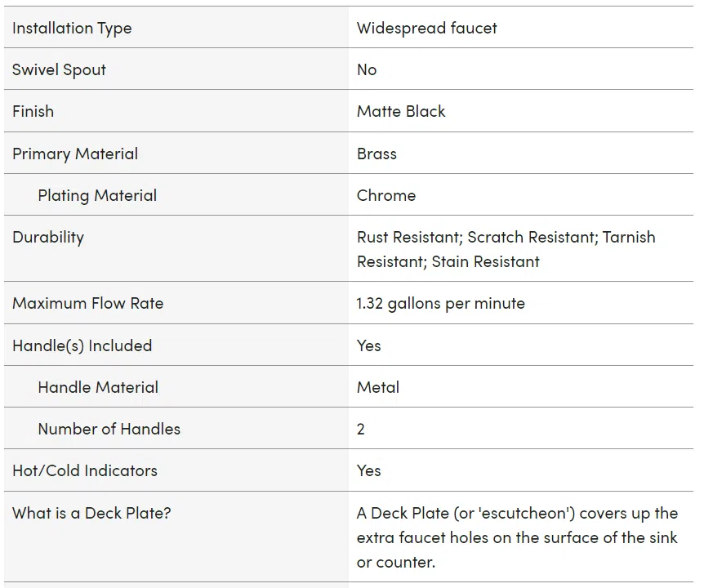704x588 pixels.
Task: Click the Durability label
Action: (48, 238)
